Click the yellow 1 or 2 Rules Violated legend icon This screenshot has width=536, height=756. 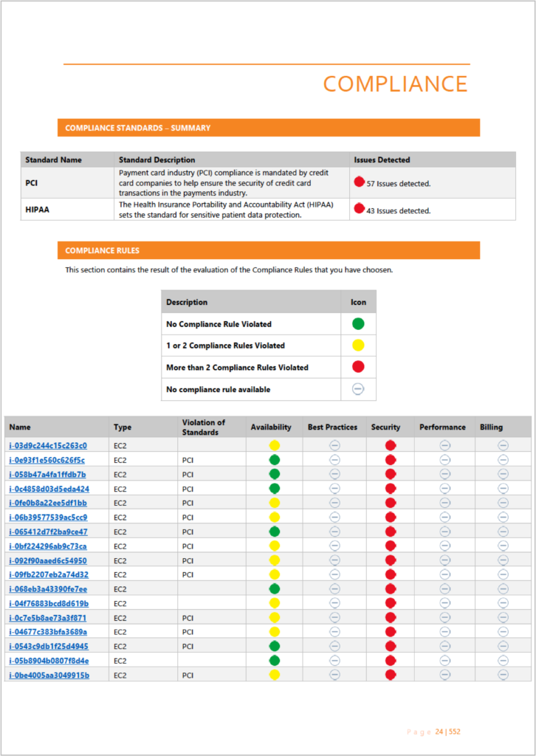[x=358, y=346]
